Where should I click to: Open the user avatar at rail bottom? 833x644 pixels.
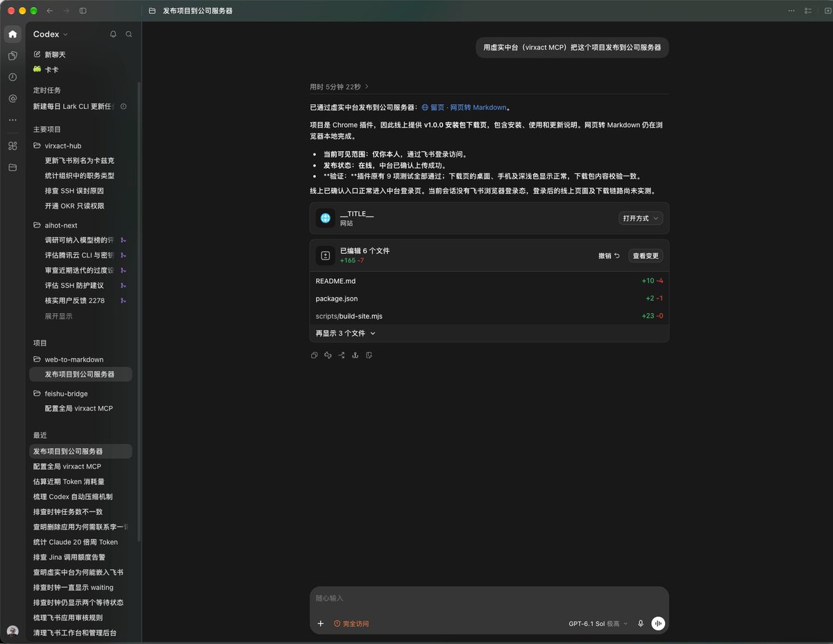point(12,631)
